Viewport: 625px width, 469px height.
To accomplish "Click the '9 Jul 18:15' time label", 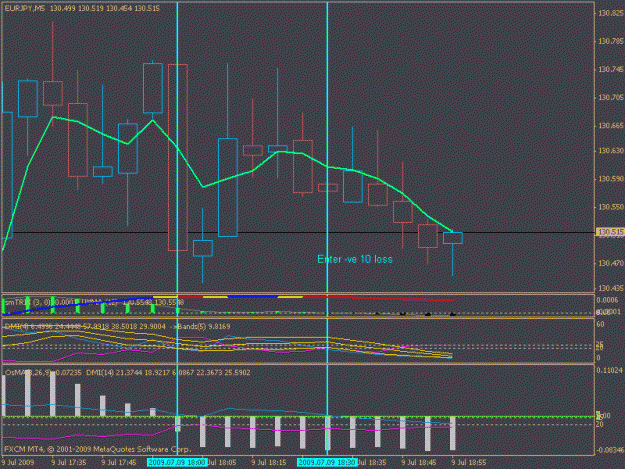I will pos(269,463).
